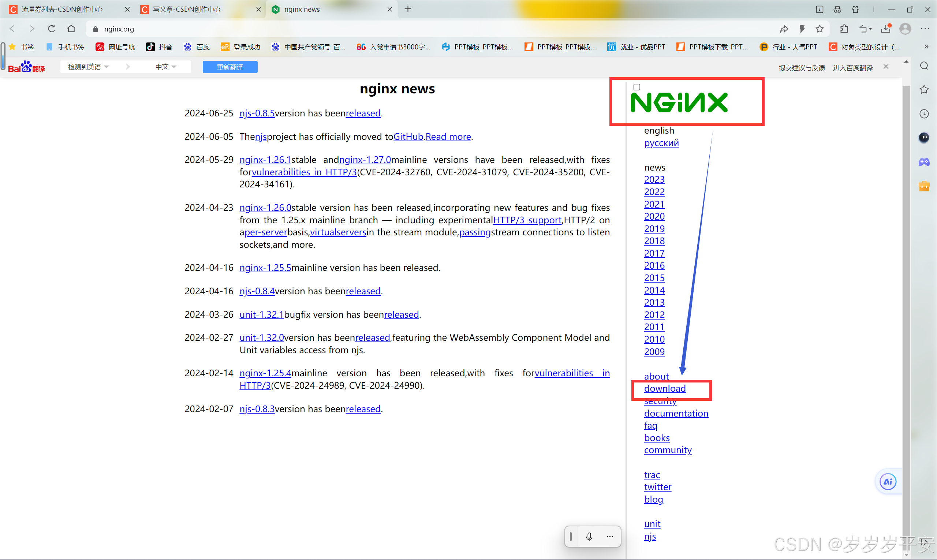Open the nginx-1.26.1 release link

click(x=265, y=160)
